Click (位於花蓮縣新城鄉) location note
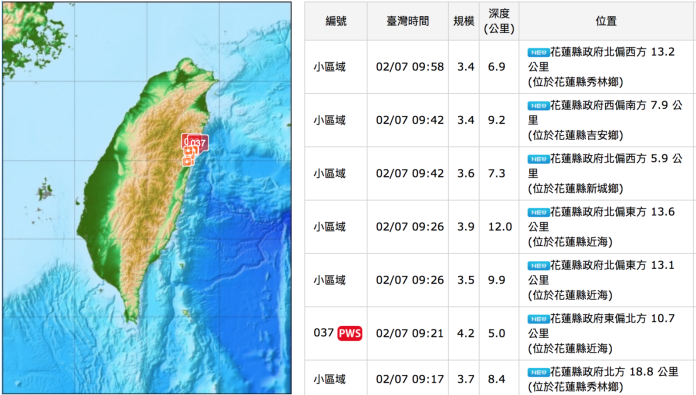This screenshot has height=395, width=696. pyautogui.click(x=575, y=189)
